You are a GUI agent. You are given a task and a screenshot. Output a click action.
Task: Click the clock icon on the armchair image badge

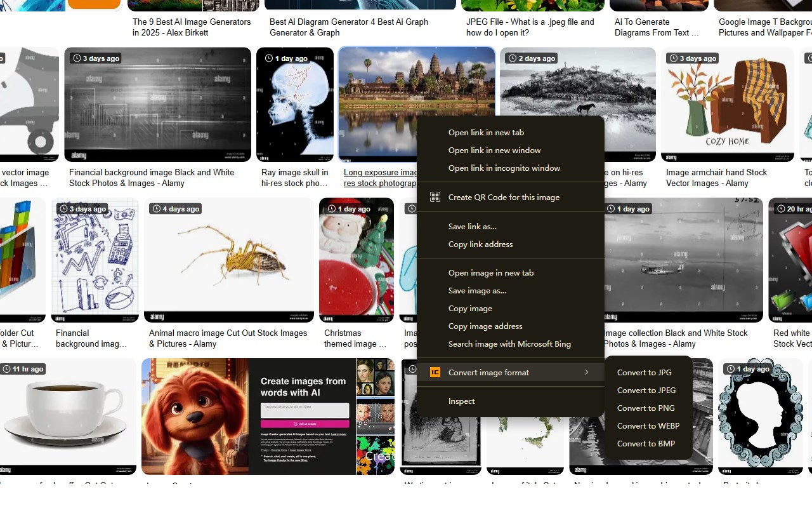pyautogui.click(x=674, y=58)
